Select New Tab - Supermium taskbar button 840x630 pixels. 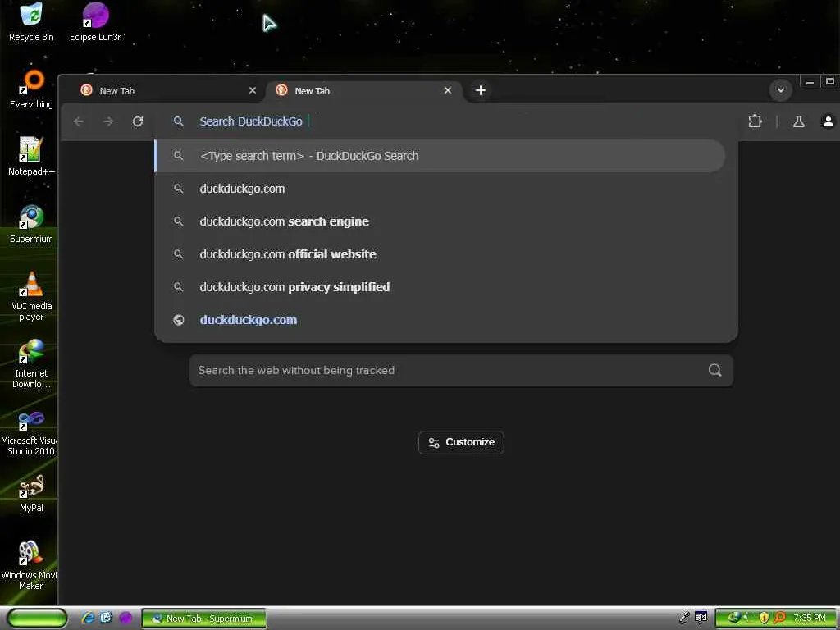coord(204,619)
